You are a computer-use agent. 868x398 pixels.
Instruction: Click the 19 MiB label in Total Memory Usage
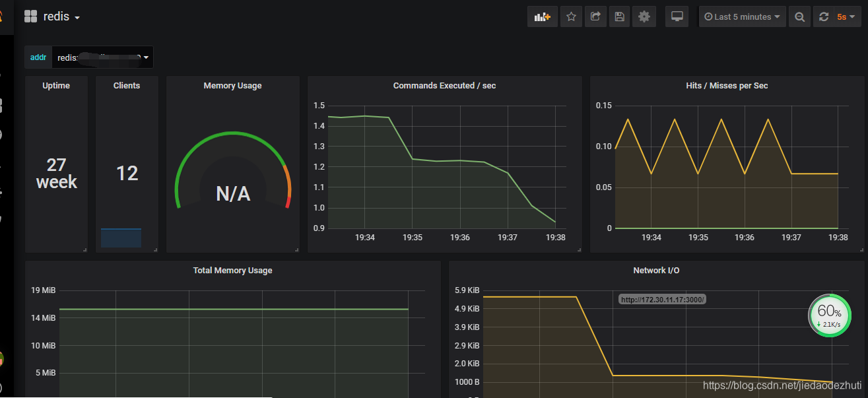coord(44,290)
